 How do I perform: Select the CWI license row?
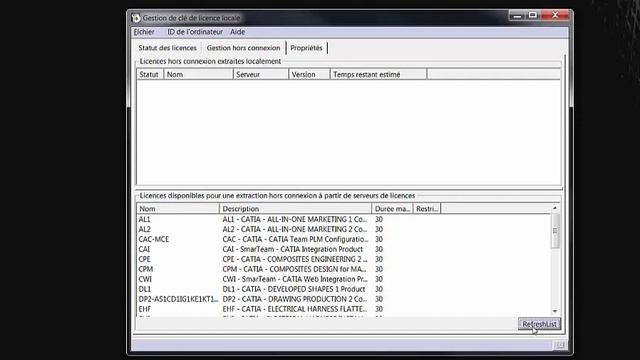pyautogui.click(x=344, y=279)
